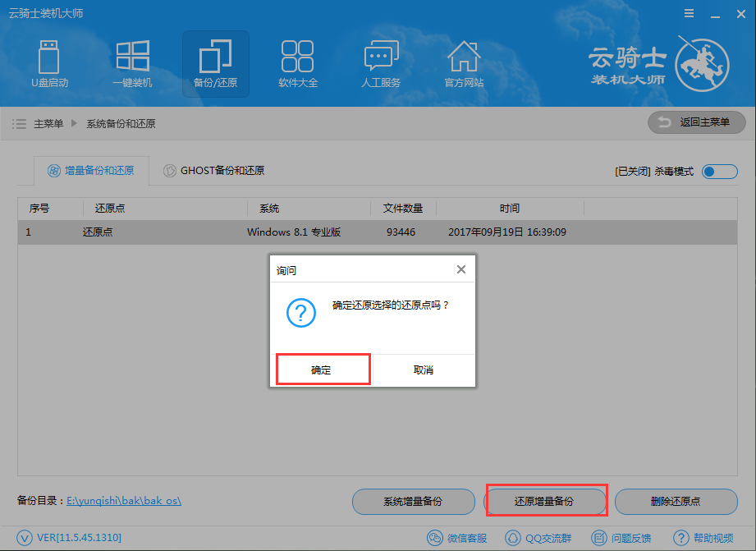Switch to the GHOST备份和还原 tab
Screen dimensions: 756x551
[213, 171]
